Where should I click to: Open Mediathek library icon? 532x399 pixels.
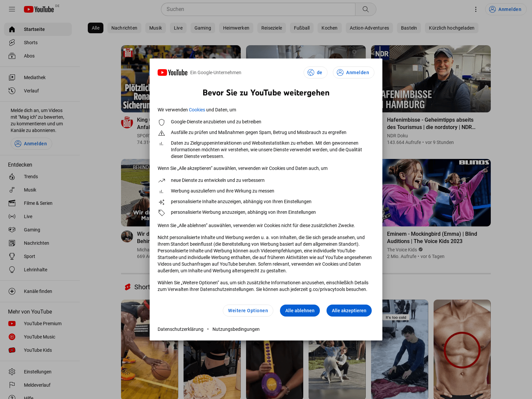tap(12, 77)
